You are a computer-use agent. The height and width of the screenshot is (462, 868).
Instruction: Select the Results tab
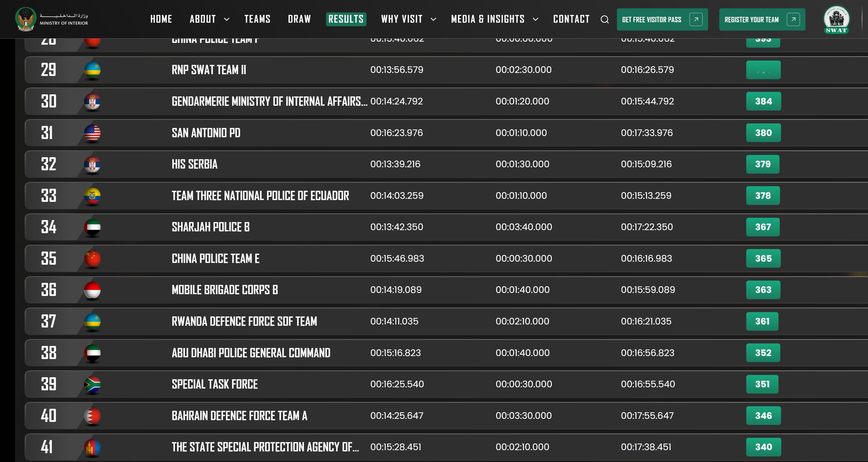346,19
